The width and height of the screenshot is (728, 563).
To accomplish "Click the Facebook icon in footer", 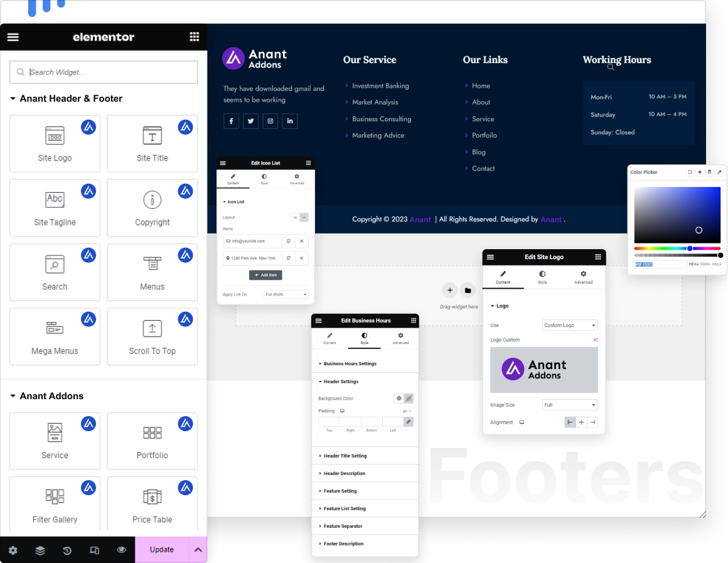I will click(x=231, y=121).
